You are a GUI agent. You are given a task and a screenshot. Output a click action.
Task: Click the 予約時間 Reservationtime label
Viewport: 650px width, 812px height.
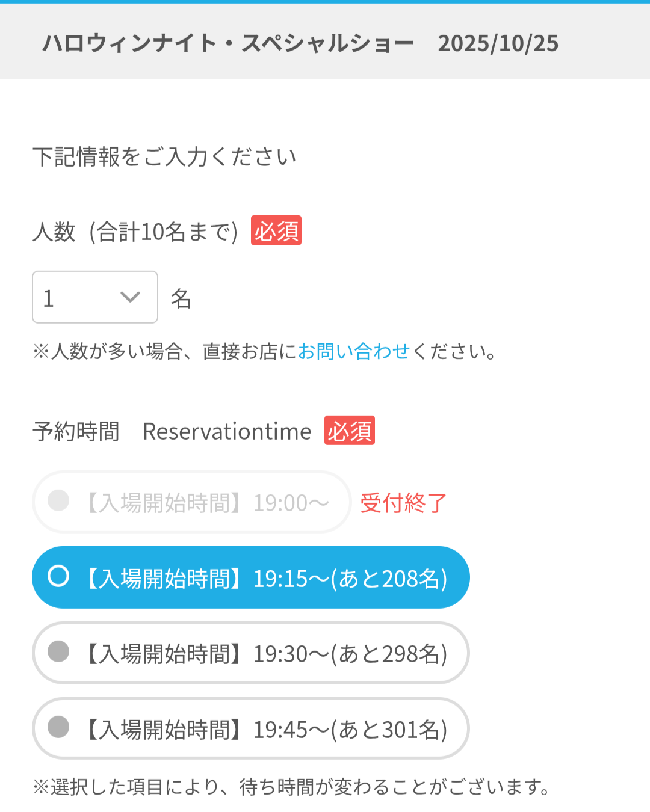[172, 431]
